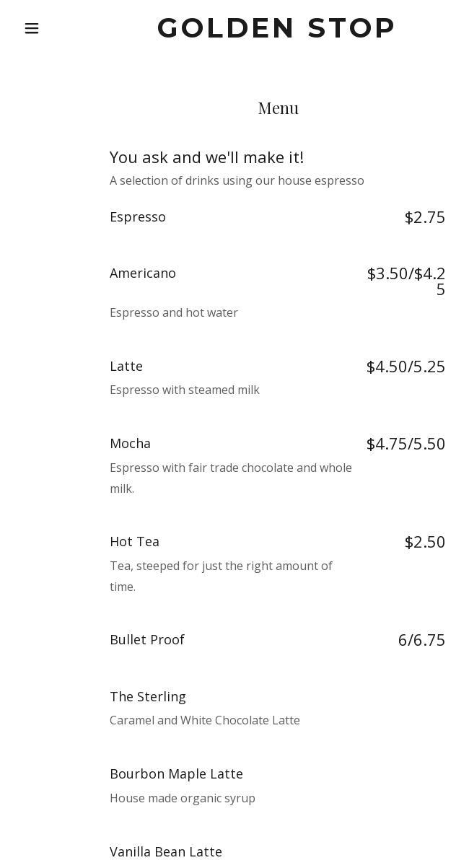The height and width of the screenshot is (868, 469).
Task: Click the $2.50 Hot Tea price
Action: tap(424, 542)
